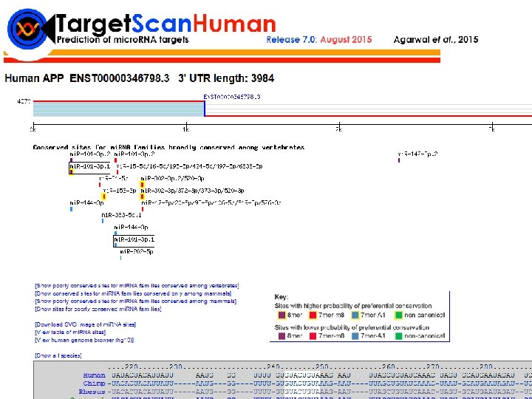532x399 pixels.
Task: View human genome browser (hg19) link
Action: pyautogui.click(x=84, y=340)
